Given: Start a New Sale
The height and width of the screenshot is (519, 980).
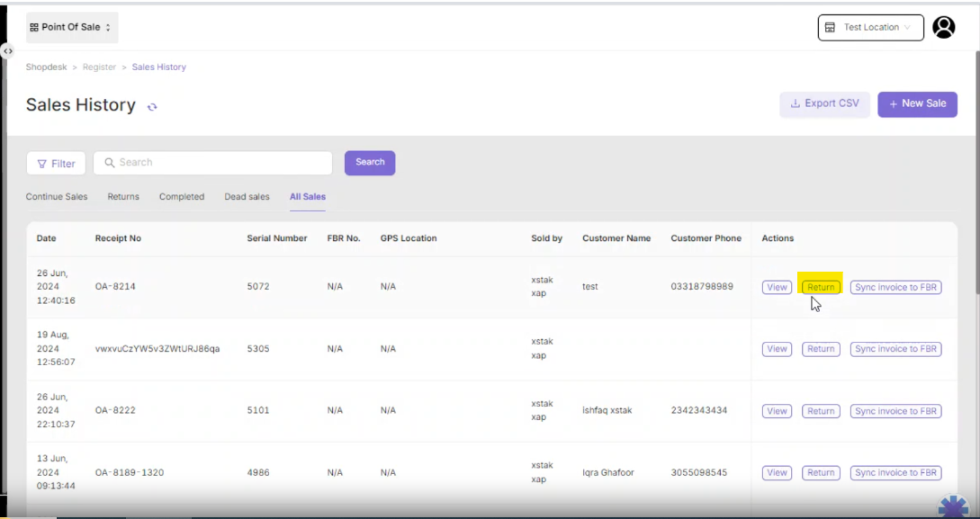Looking at the screenshot, I should tap(917, 104).
